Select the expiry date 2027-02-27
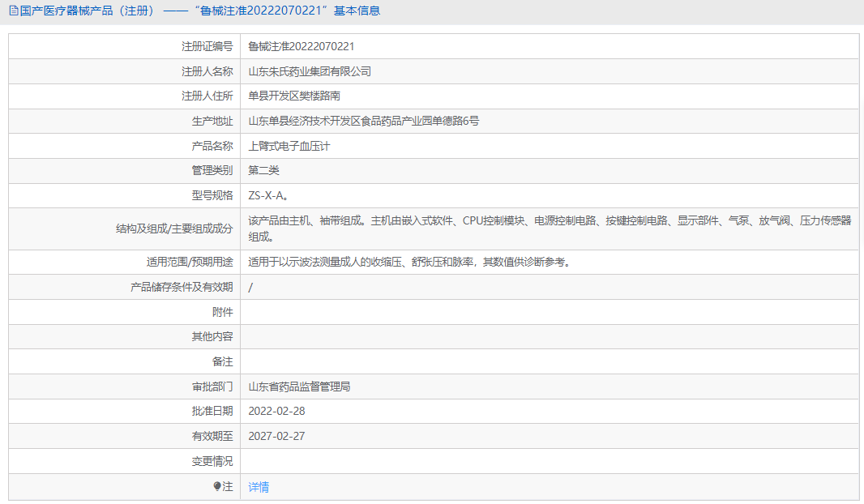This screenshot has width=864, height=504. pos(276,436)
